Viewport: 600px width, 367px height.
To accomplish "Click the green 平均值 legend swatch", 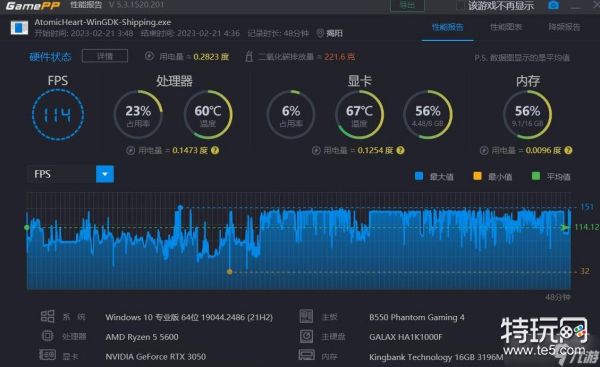I will (x=536, y=176).
